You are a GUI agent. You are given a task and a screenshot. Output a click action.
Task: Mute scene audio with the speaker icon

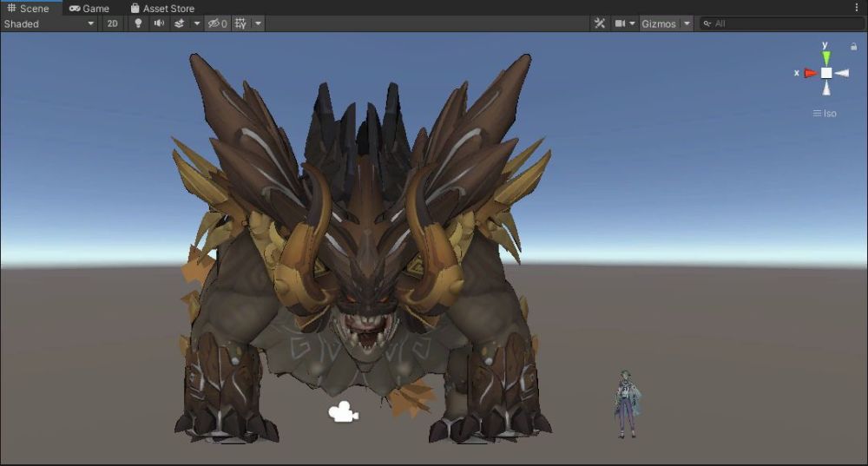click(x=159, y=23)
